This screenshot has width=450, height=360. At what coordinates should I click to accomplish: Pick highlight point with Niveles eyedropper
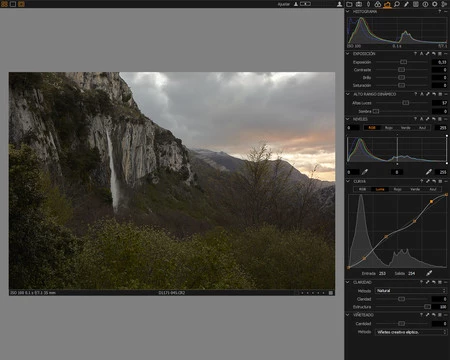click(429, 172)
